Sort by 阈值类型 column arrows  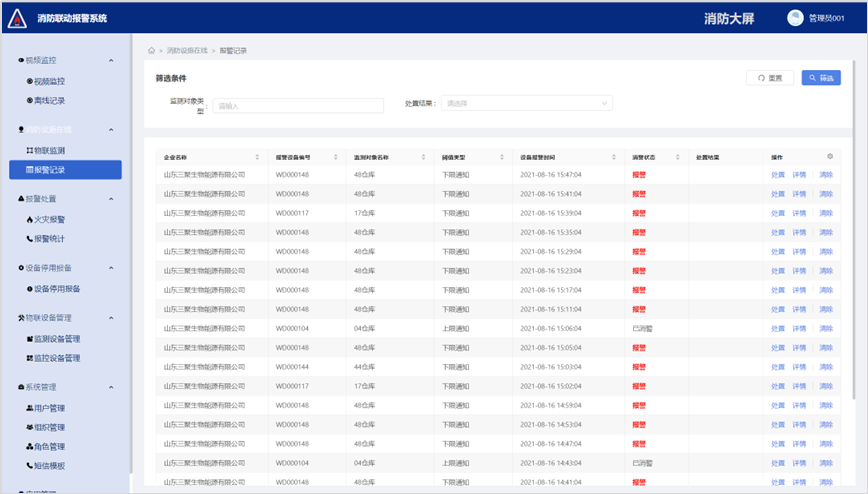tap(502, 157)
